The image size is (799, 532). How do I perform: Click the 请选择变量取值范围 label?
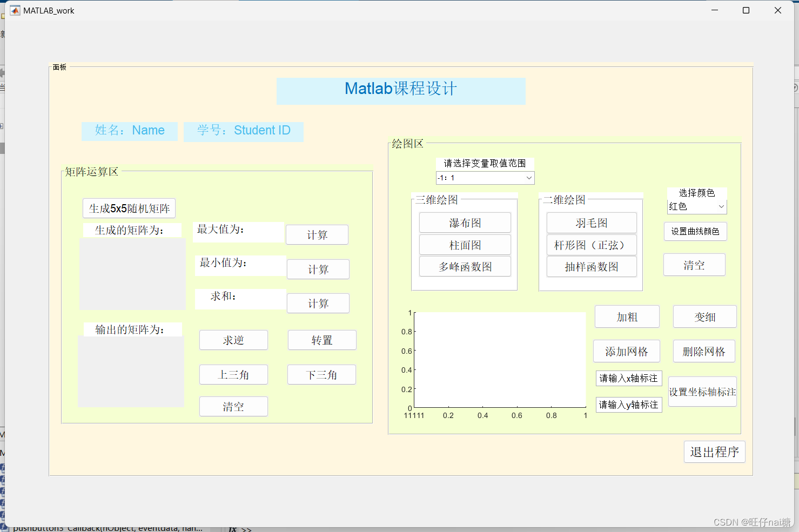(485, 163)
